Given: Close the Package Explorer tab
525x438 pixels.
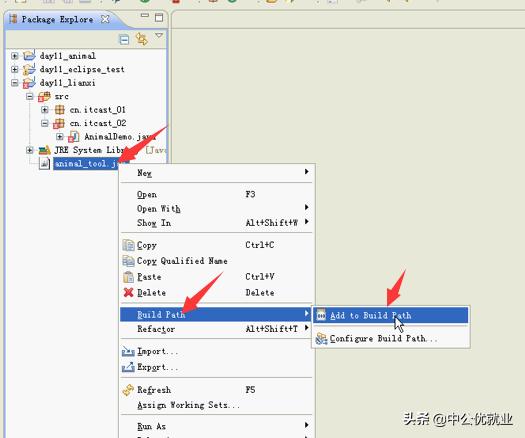Looking at the screenshot, I should (x=105, y=19).
